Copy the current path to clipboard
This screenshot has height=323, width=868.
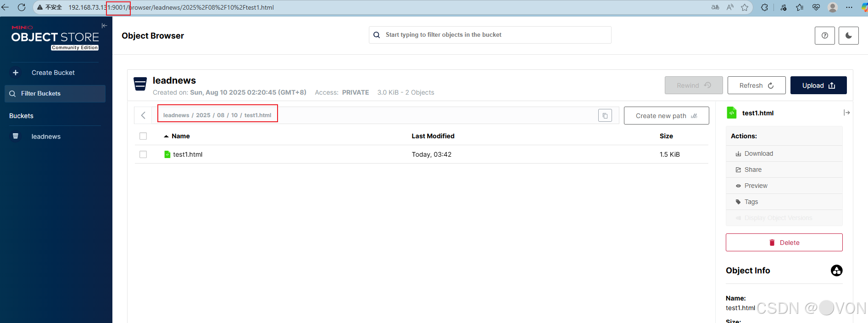pos(605,116)
